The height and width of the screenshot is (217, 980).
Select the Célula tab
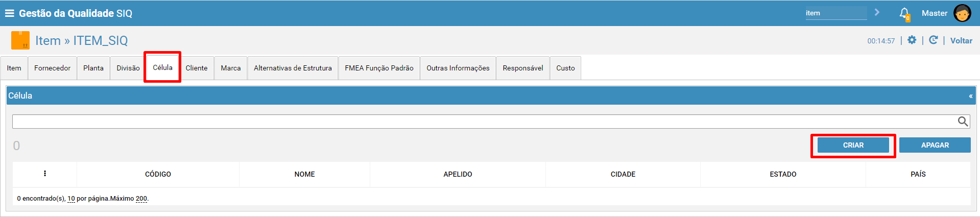click(163, 67)
